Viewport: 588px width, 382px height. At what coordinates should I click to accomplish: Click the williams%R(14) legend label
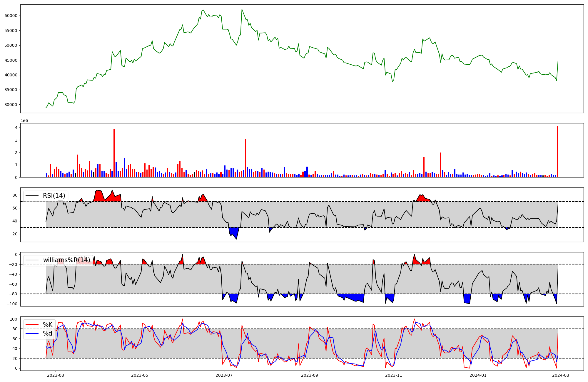[66, 260]
